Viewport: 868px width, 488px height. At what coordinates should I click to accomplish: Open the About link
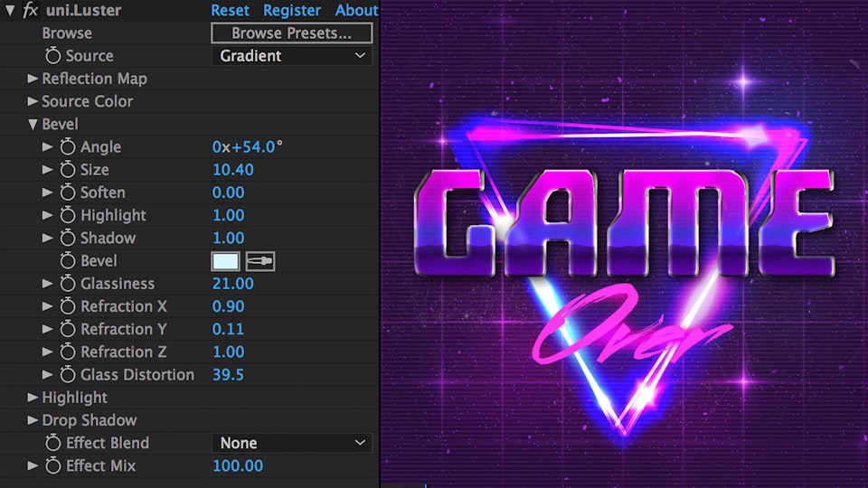(x=356, y=11)
